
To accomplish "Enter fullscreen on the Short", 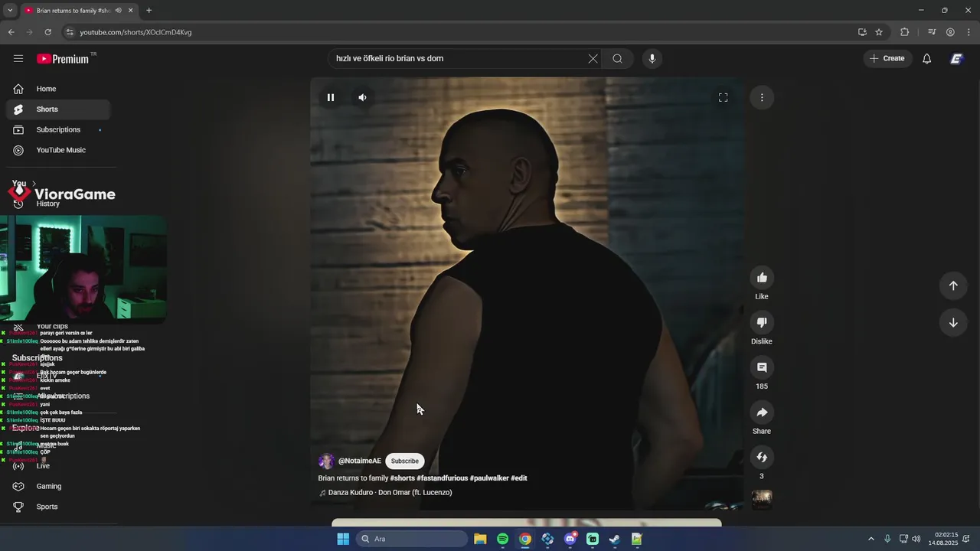I will point(723,97).
